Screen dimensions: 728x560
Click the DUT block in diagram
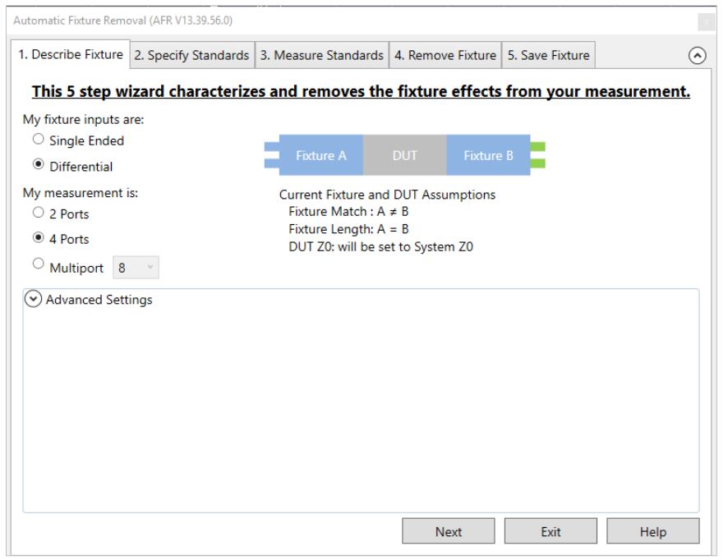pos(405,155)
